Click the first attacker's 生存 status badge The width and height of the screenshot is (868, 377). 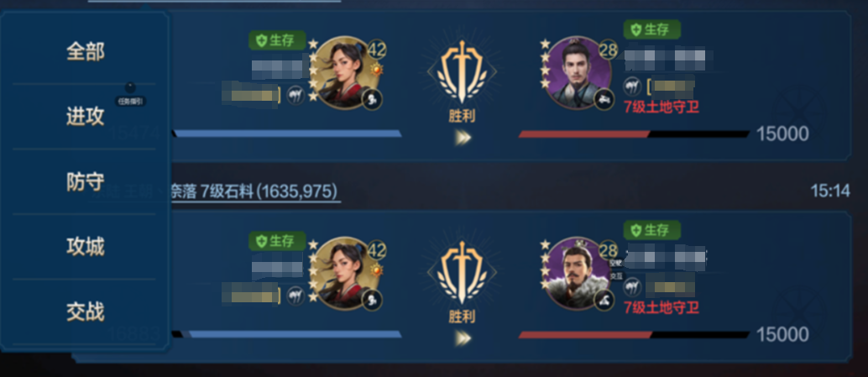click(277, 39)
